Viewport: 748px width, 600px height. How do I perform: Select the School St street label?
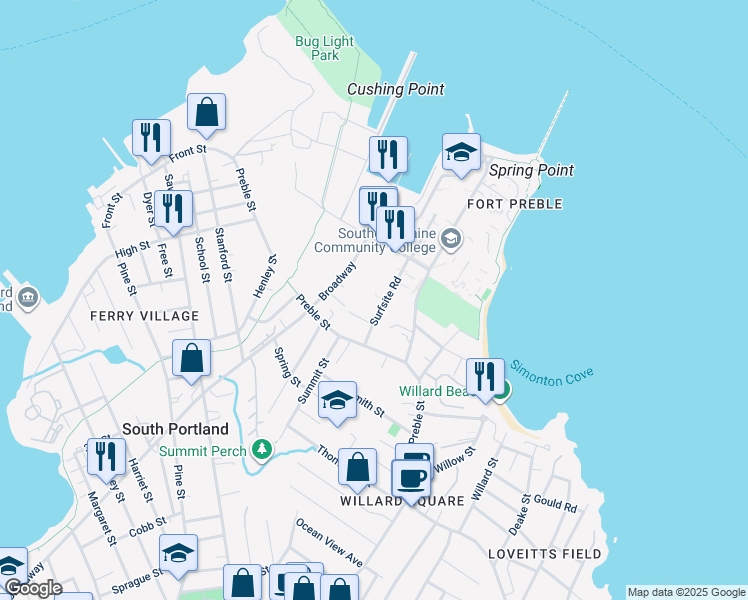tap(202, 260)
